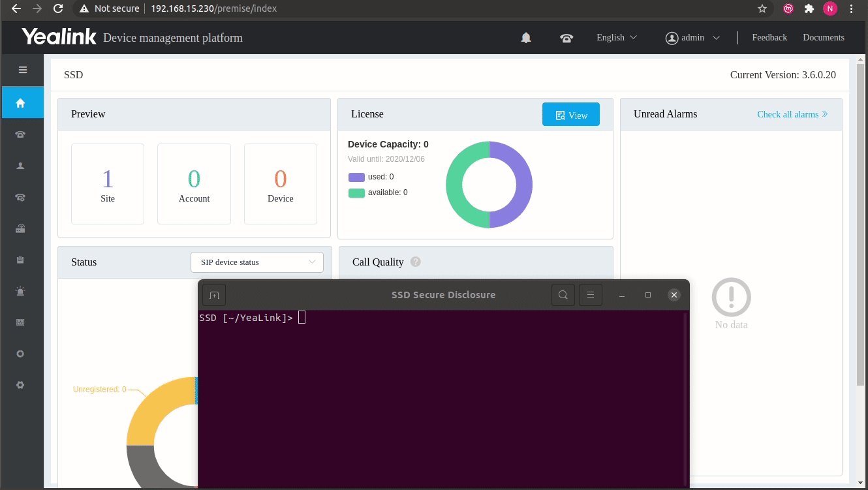The image size is (868, 490).
Task: Open the English language dropdown
Action: tap(617, 38)
